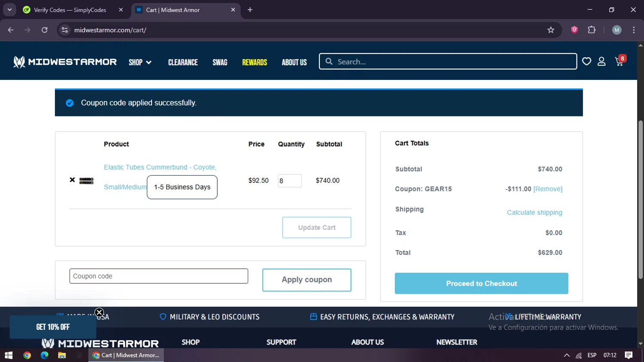
Task: Open the REWARDS menu item
Action: pyautogui.click(x=255, y=62)
